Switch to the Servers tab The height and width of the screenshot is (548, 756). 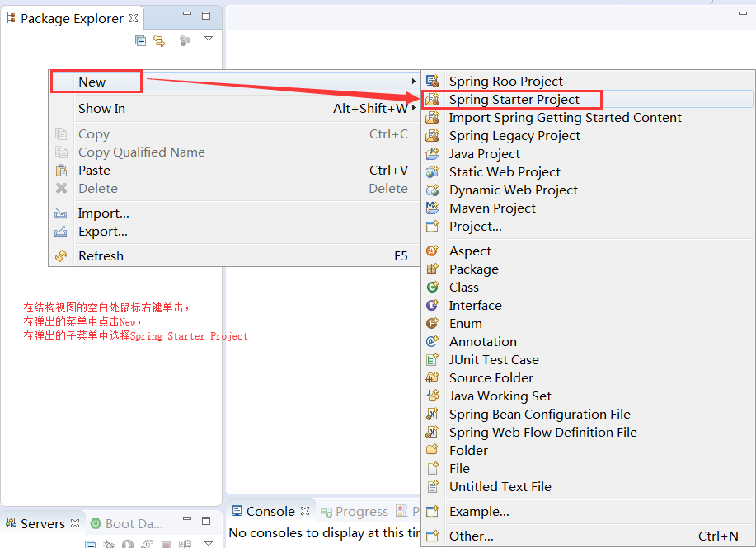pyautogui.click(x=35, y=523)
